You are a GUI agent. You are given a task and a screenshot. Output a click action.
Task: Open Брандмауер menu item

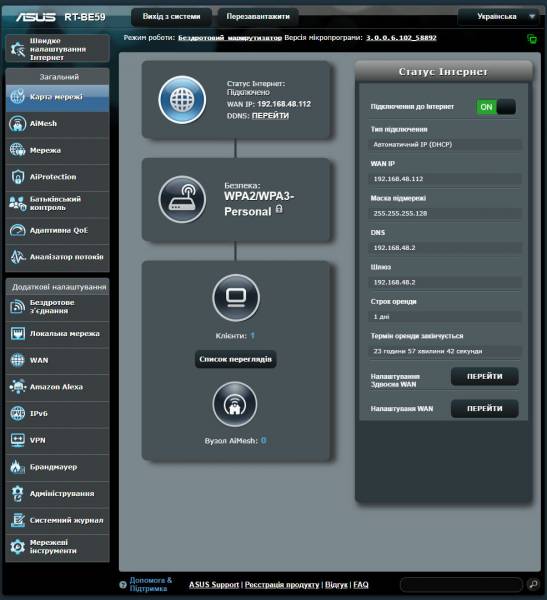57,467
